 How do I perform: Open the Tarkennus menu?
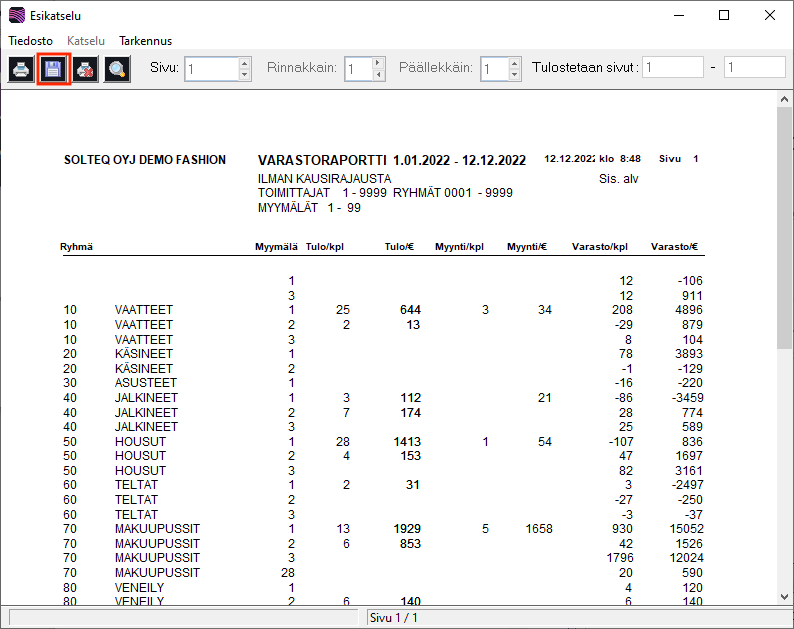[145, 41]
